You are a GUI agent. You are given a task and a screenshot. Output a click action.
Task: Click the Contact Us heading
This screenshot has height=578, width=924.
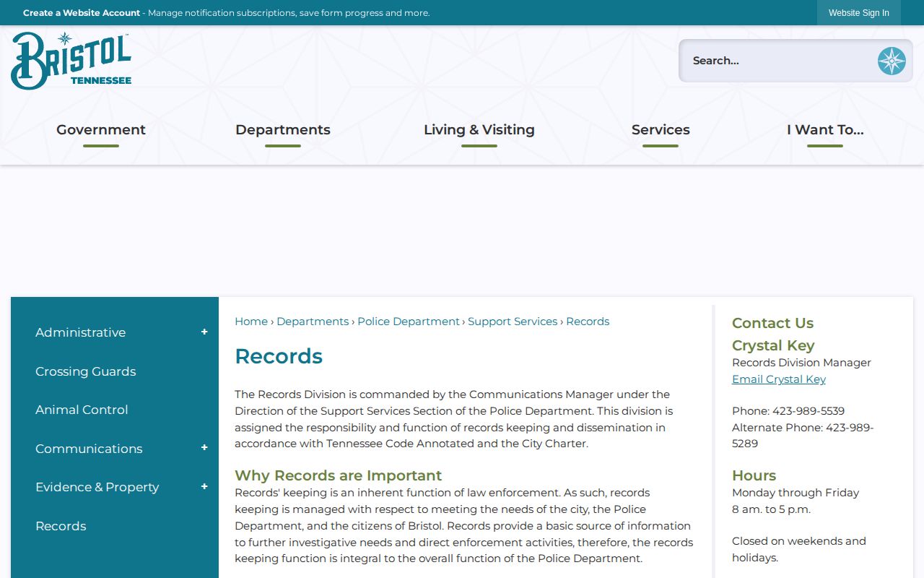[772, 323]
